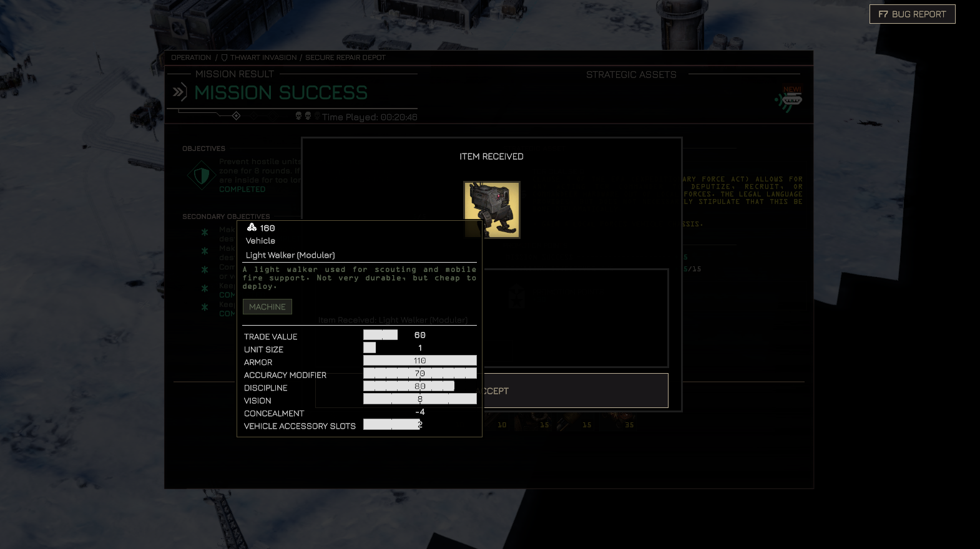Click the Time Played 00:20:46 text
Screen dimensions: 980x549
click(x=370, y=117)
